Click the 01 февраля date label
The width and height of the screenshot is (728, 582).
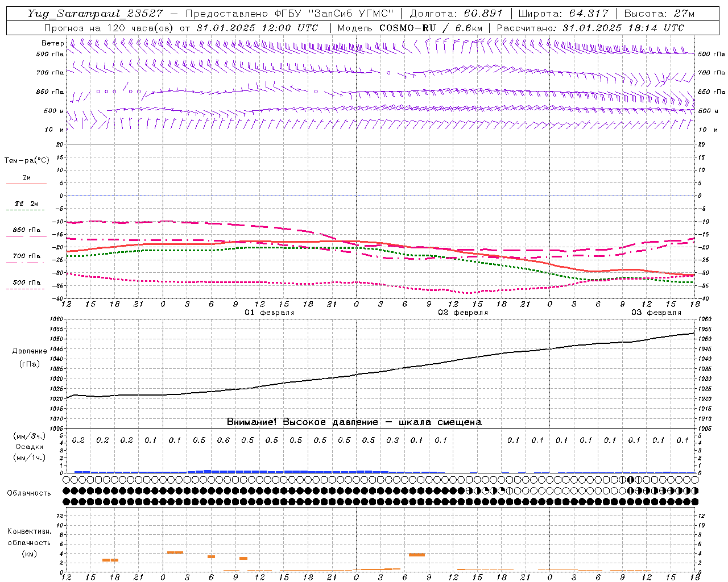270,313
